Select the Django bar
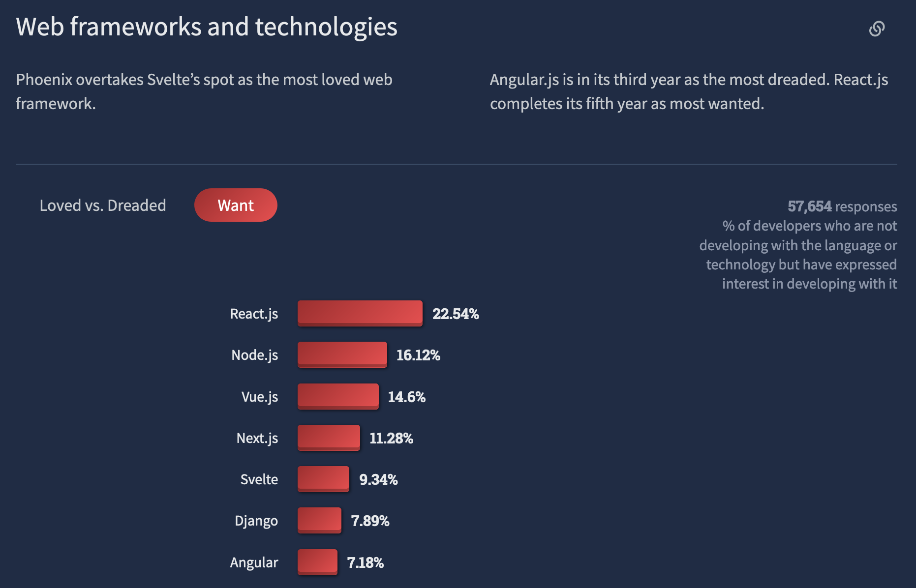Viewport: 916px width, 588px height. tap(319, 521)
